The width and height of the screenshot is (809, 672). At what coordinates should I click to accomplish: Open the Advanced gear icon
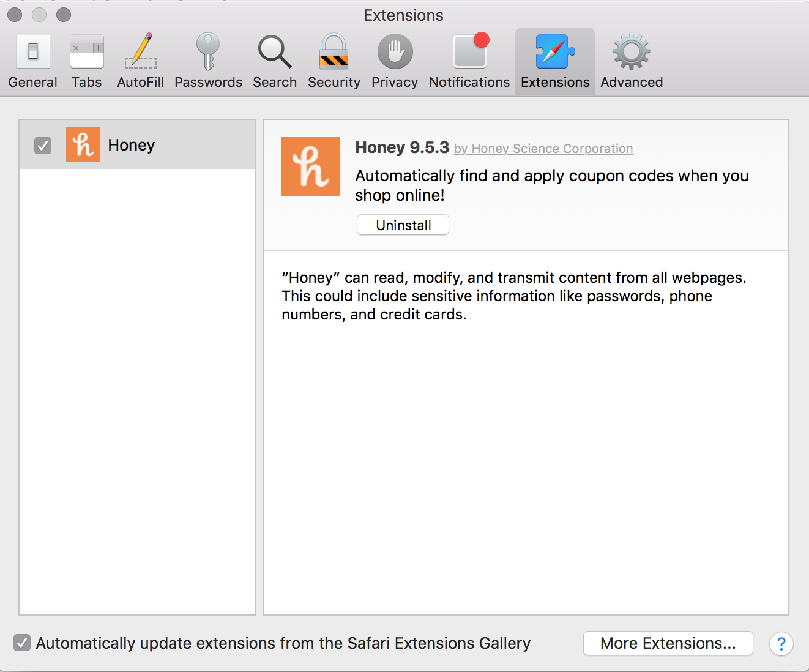pos(632,51)
